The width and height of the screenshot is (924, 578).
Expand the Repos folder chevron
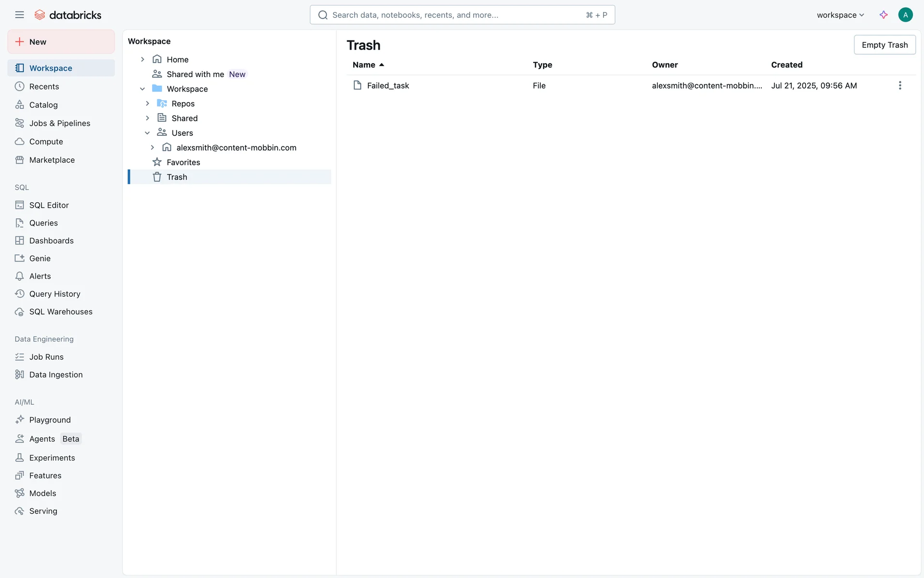coord(147,104)
